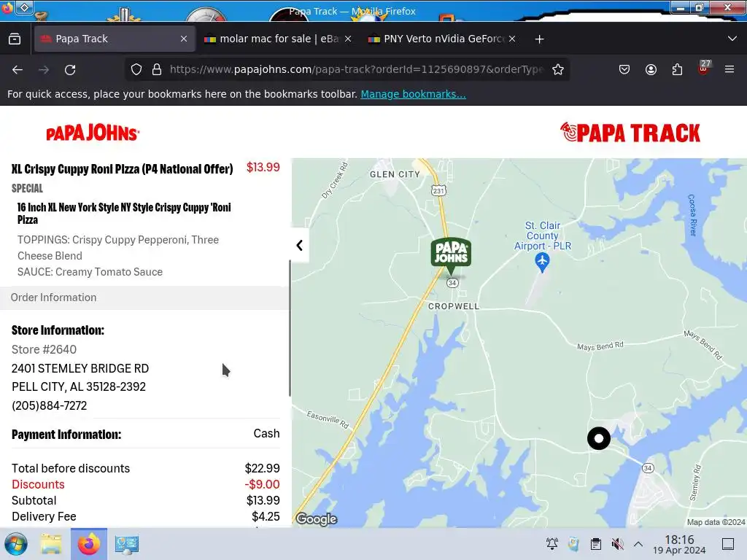The width and height of the screenshot is (747, 560).
Task: Click the Papa Track logo
Action: click(630, 133)
